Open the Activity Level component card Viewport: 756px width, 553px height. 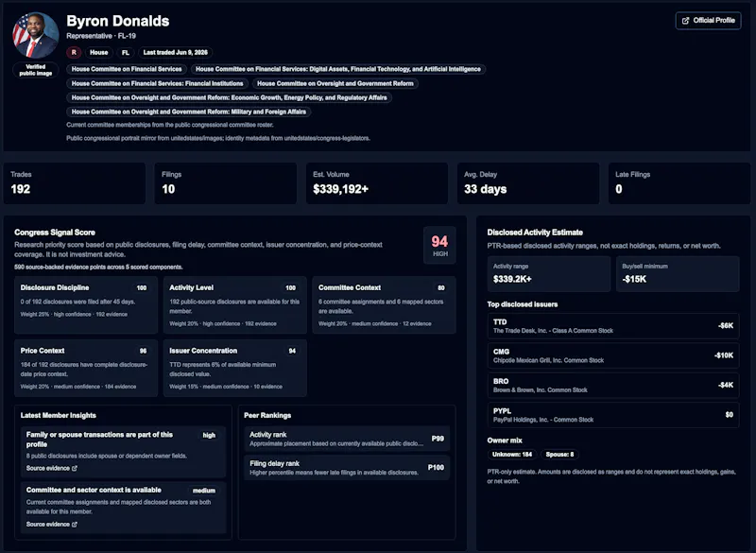pos(234,305)
